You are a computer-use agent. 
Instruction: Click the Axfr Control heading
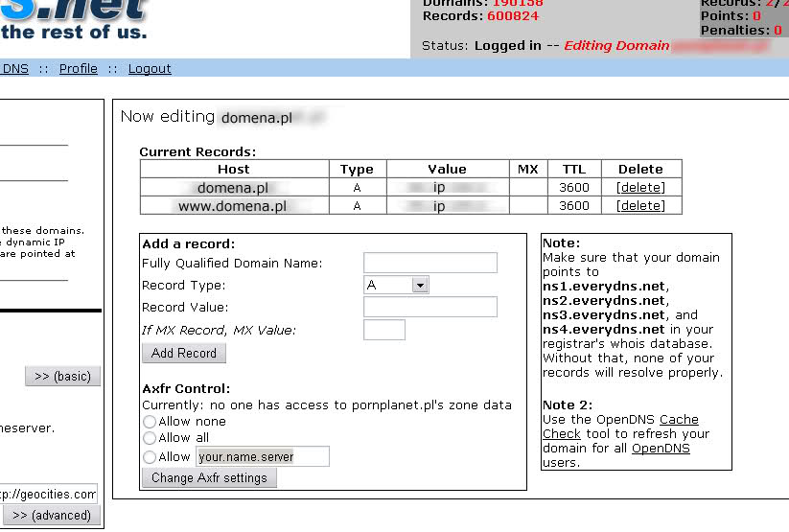coord(186,388)
